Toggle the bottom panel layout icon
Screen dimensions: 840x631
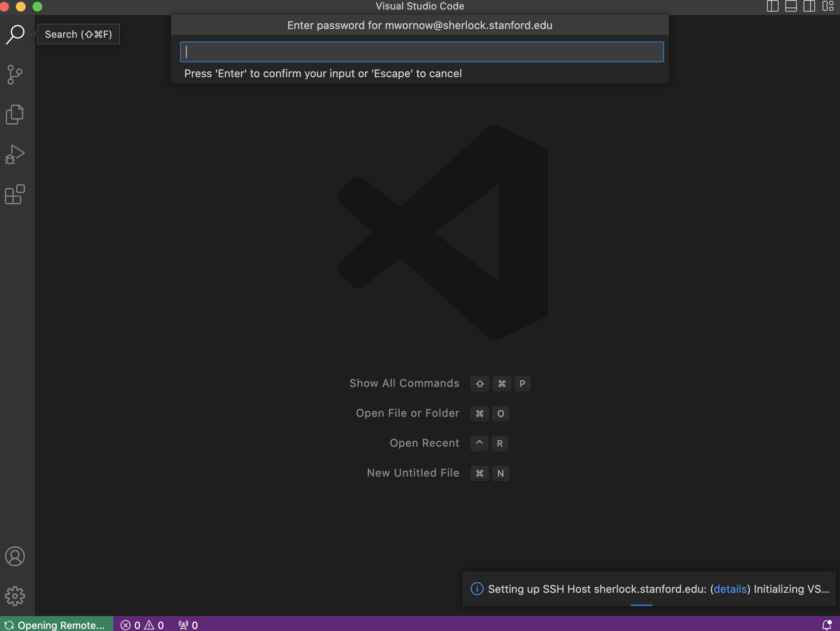(791, 6)
